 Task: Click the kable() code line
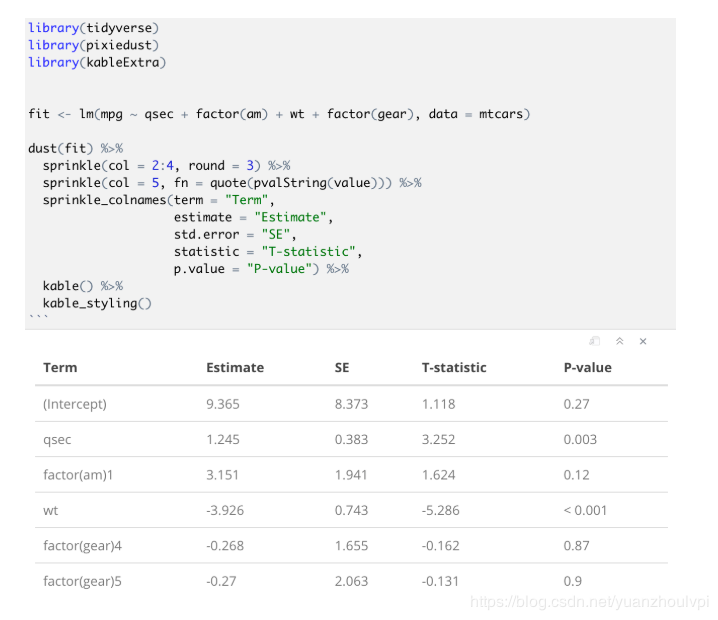point(83,286)
